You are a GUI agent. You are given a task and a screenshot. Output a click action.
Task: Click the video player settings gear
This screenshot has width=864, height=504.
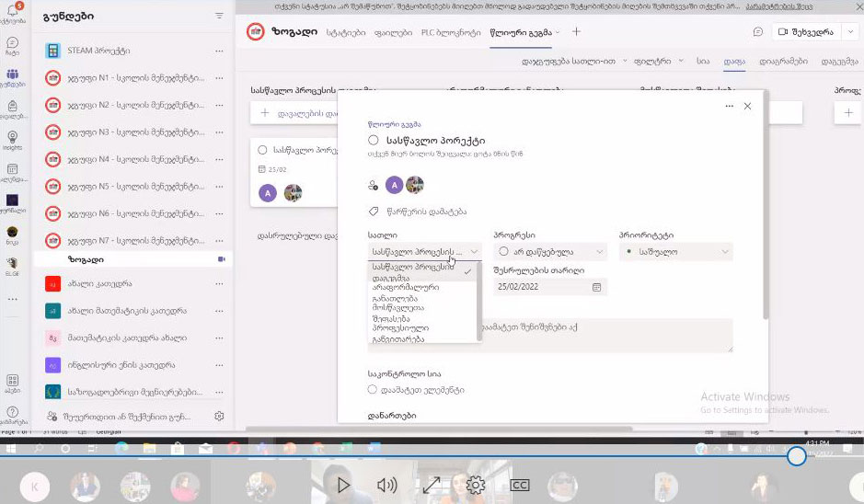(x=475, y=485)
